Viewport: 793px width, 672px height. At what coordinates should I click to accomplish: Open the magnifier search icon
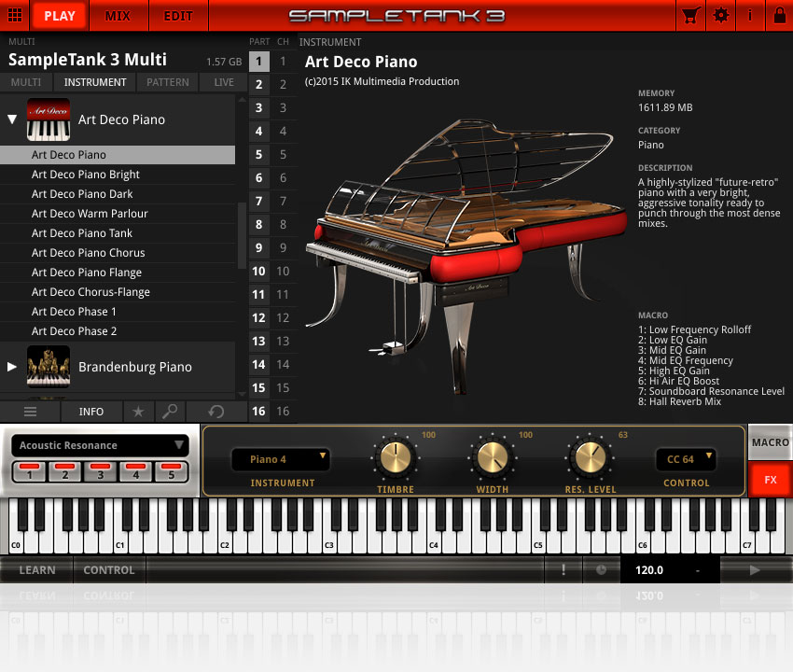pos(170,412)
